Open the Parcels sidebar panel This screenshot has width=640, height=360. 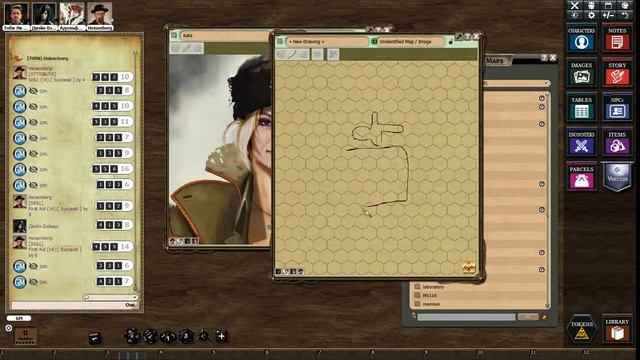tap(581, 177)
